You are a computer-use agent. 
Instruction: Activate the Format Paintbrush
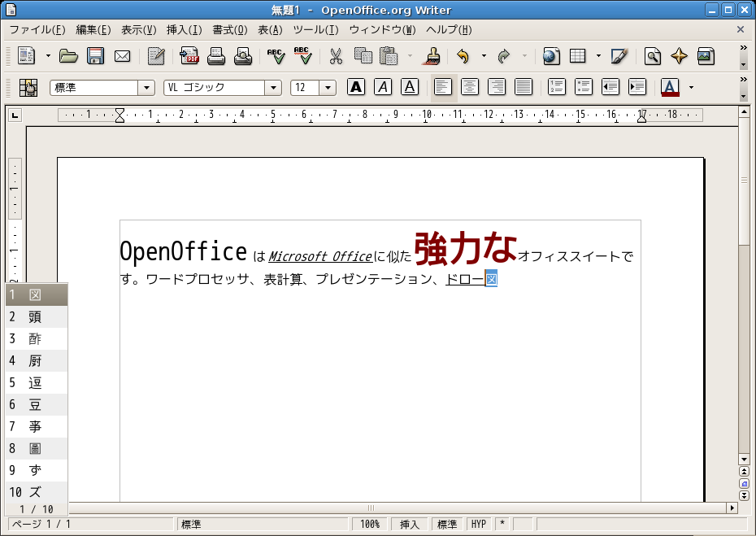431,56
